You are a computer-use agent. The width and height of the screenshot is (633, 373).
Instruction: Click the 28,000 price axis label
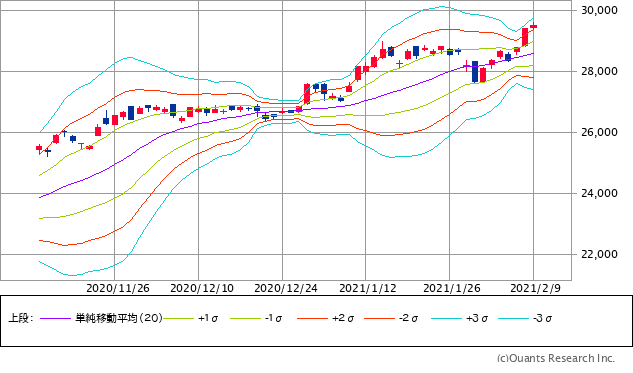pos(599,71)
